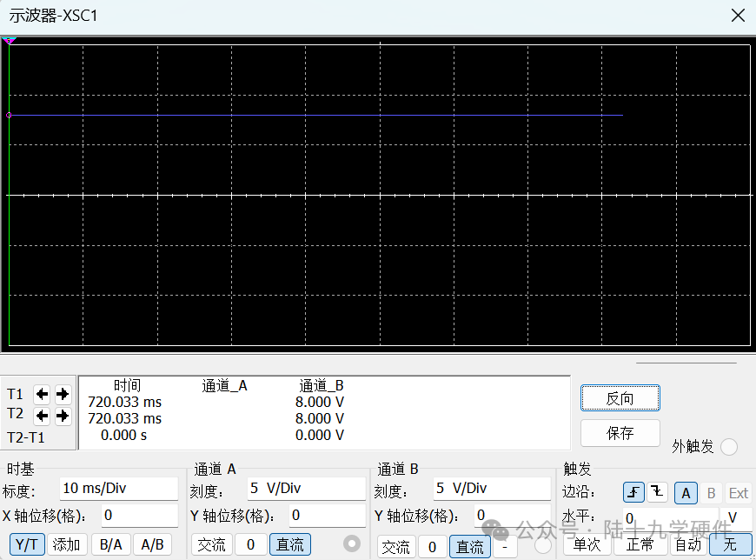
Task: Select falling edge trigger icon
Action: point(657,493)
